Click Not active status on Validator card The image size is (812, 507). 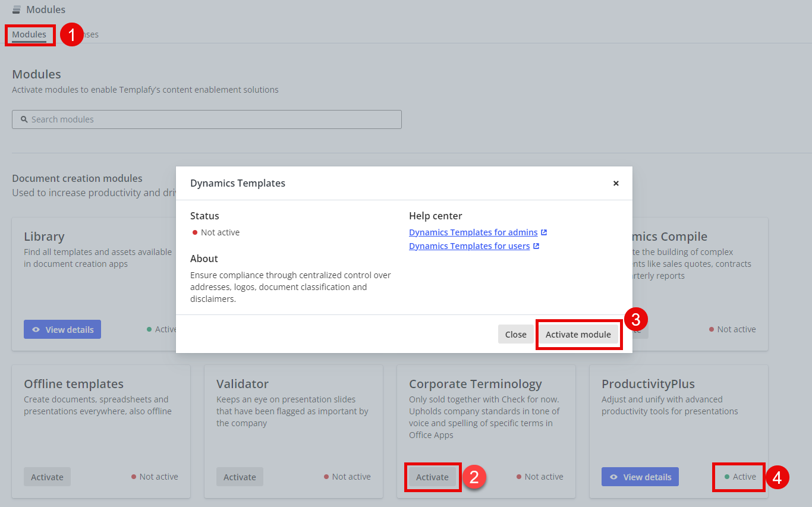coord(347,477)
